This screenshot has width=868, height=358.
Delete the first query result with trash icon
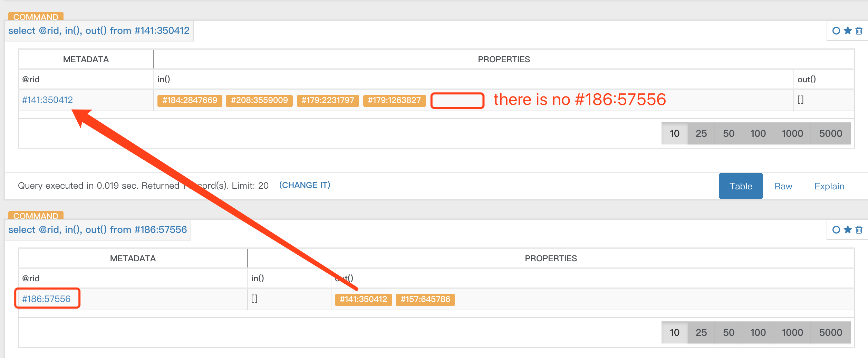point(859,30)
